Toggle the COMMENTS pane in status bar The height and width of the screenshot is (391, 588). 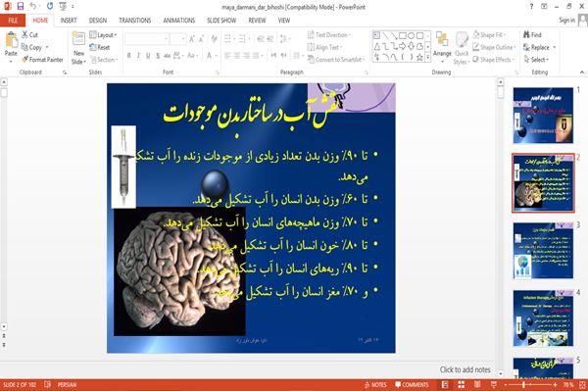[x=412, y=384]
